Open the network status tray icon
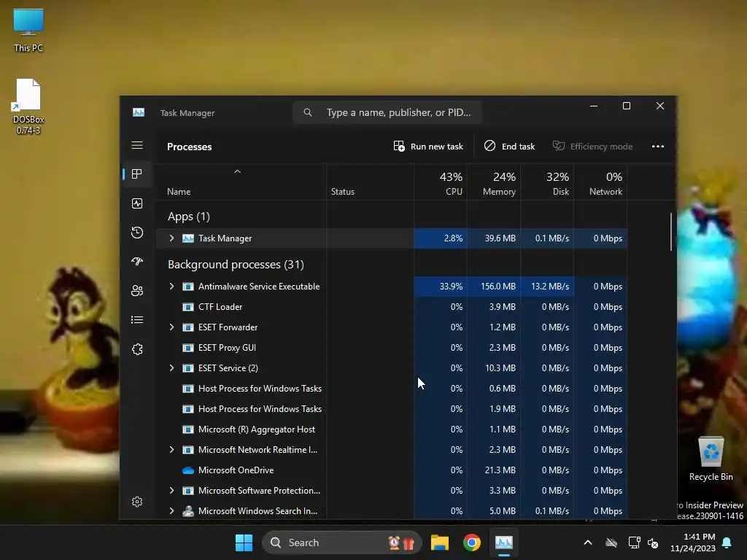Screen dimensions: 747x560 [634, 542]
